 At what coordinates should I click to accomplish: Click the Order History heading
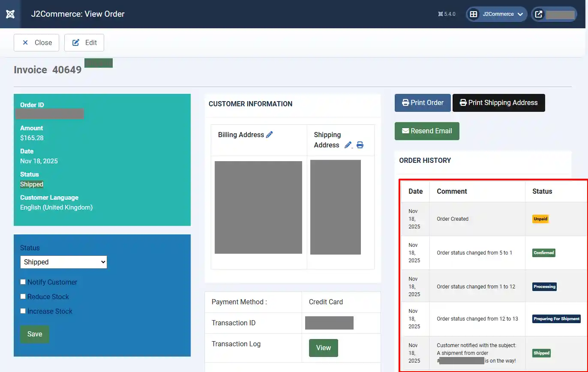click(425, 160)
